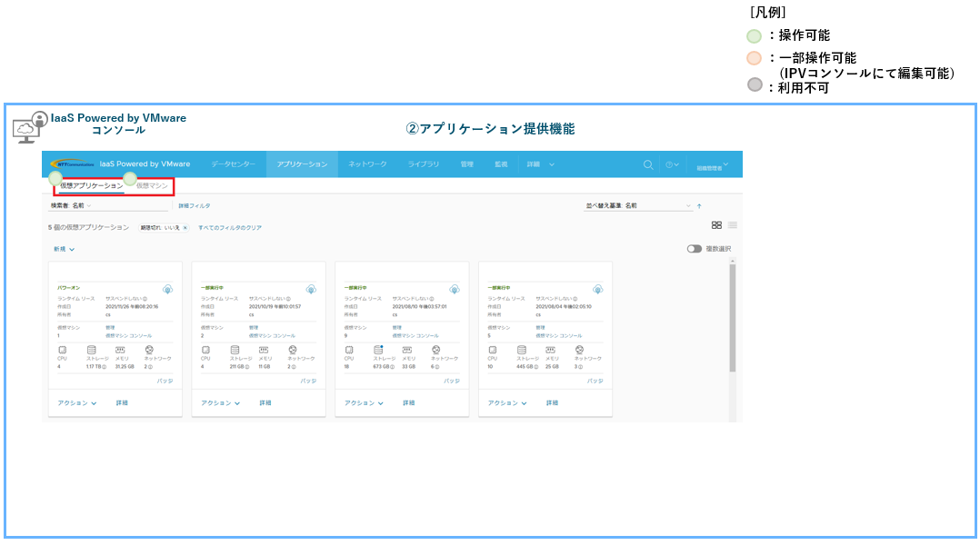Expand アクション menu on first card
The height and width of the screenshot is (545, 980).
click(76, 402)
